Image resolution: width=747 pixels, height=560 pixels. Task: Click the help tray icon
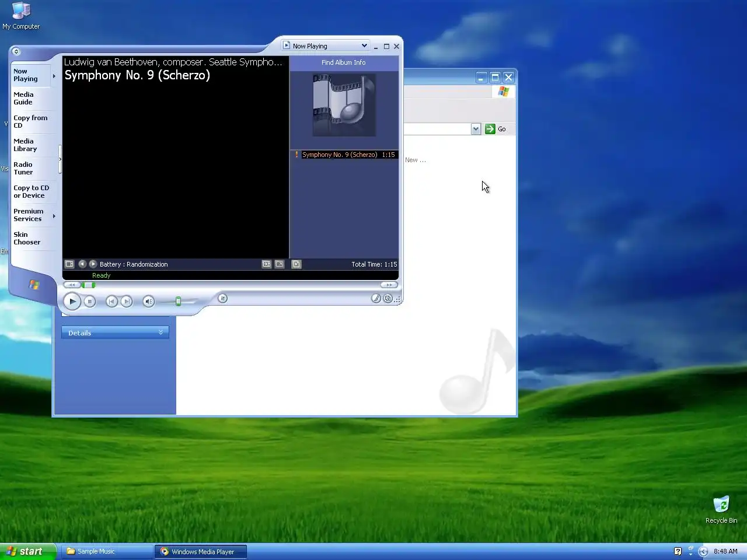pos(678,551)
